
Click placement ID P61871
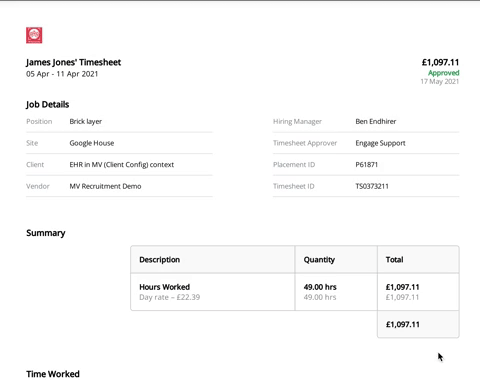366,165
